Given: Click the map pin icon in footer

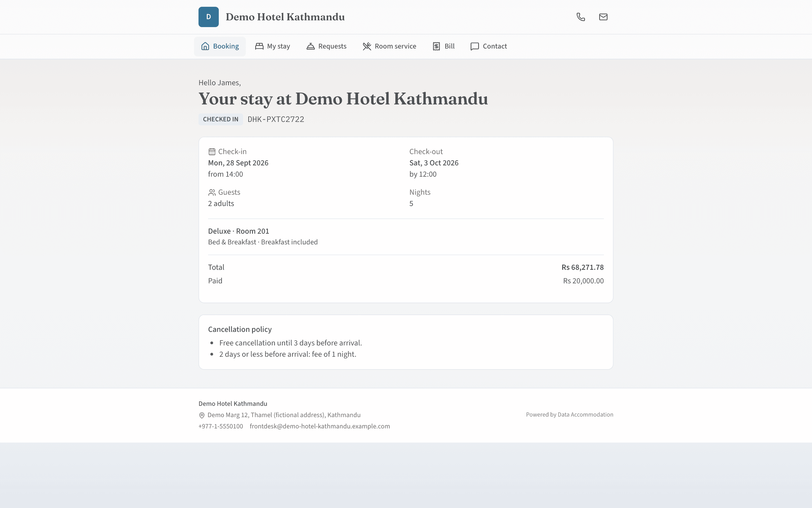Looking at the screenshot, I should (202, 415).
